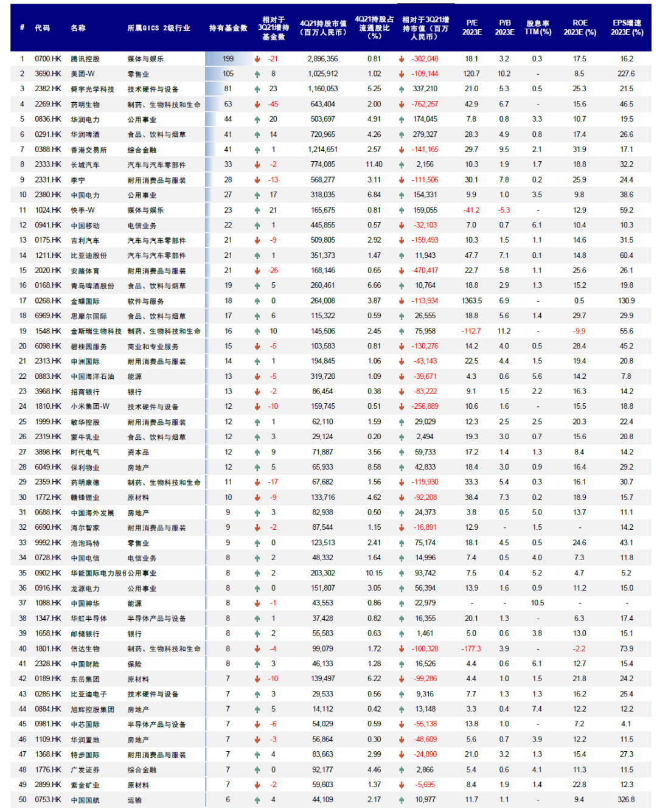Click the negative P/E value -41.2
Image resolution: width=657 pixels, height=812 pixels.
(471, 210)
